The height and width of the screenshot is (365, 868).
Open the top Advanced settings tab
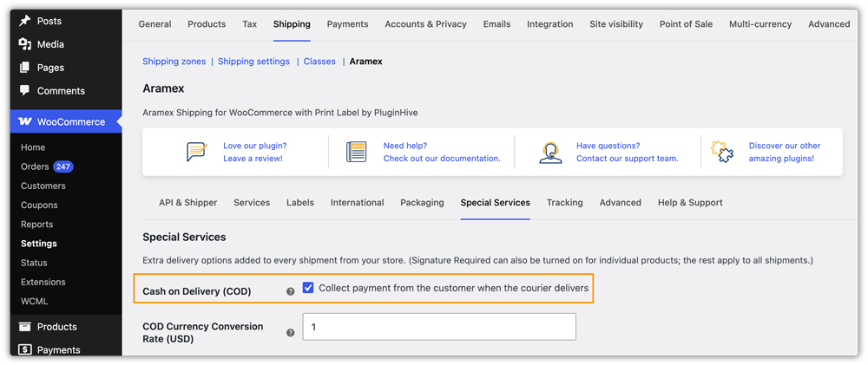(x=829, y=24)
